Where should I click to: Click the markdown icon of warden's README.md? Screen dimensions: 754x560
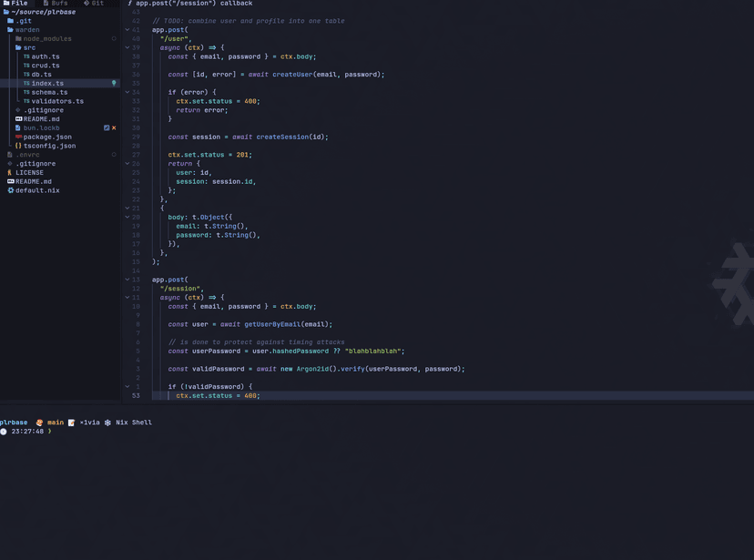coord(18,118)
